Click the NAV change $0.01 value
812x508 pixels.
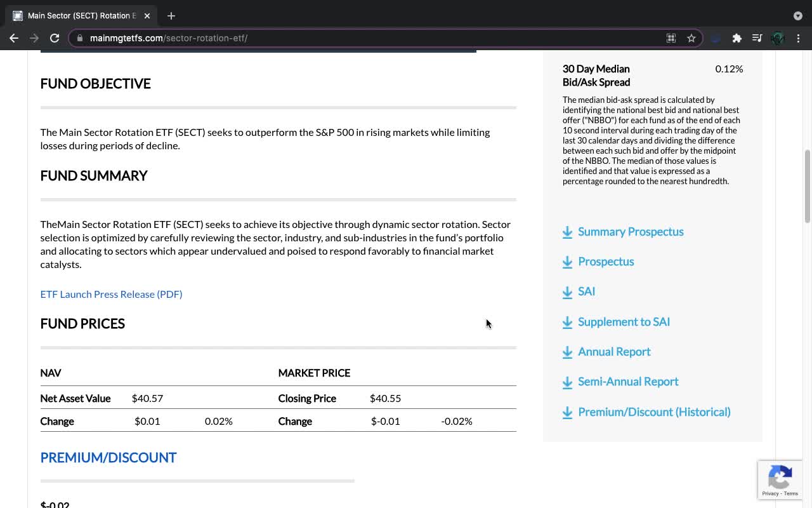pyautogui.click(x=147, y=421)
